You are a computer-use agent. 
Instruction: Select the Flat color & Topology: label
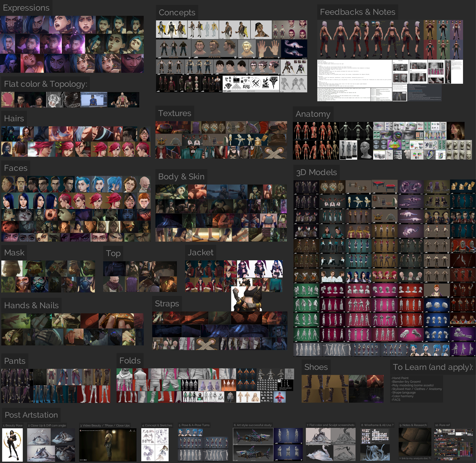click(45, 84)
